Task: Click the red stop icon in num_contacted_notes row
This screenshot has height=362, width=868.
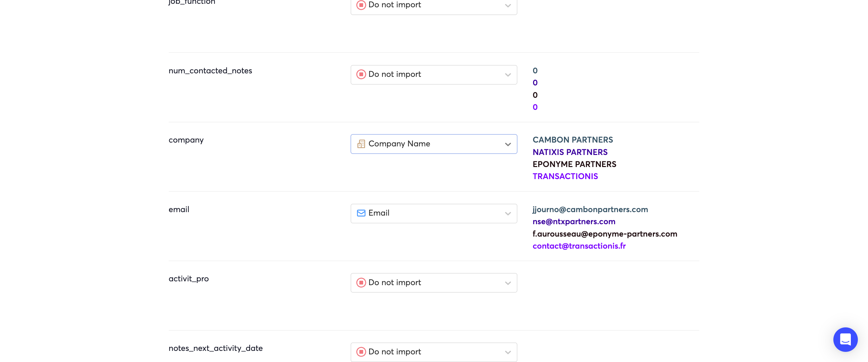Action: (x=361, y=74)
